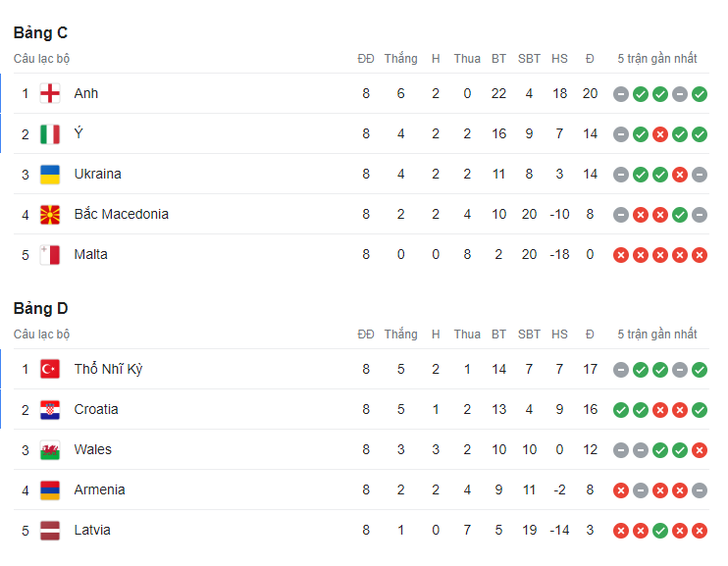Click the Ukraine flag icon
The image size is (728, 566).
50,175
